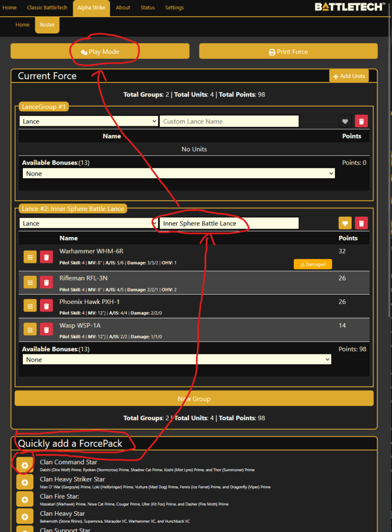
Task: Open the Warhammer WHM-6R options menu icon
Action: tap(30, 258)
